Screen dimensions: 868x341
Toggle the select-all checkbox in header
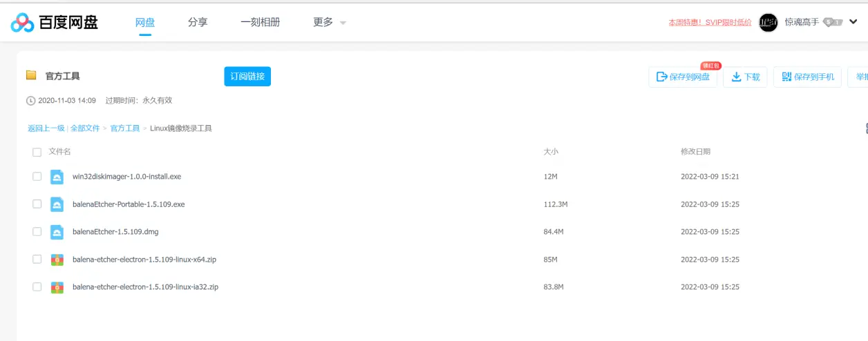coord(37,152)
